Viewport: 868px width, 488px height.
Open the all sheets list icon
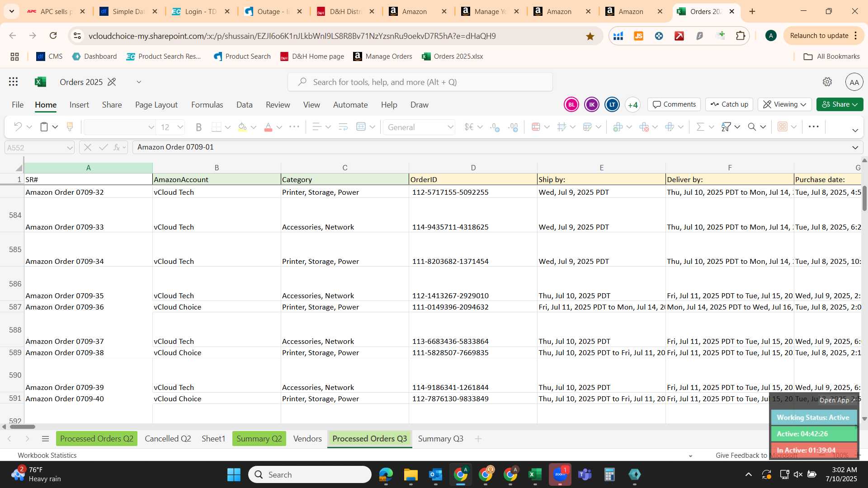pyautogui.click(x=45, y=439)
